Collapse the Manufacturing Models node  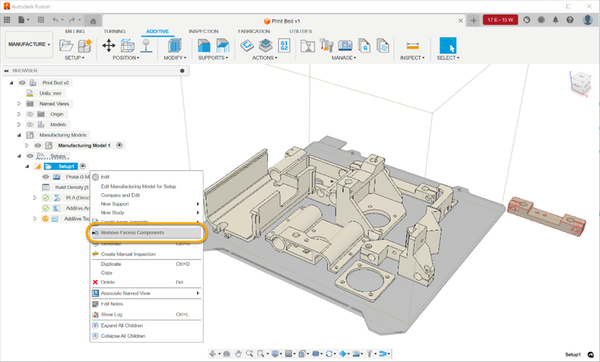[x=19, y=135]
